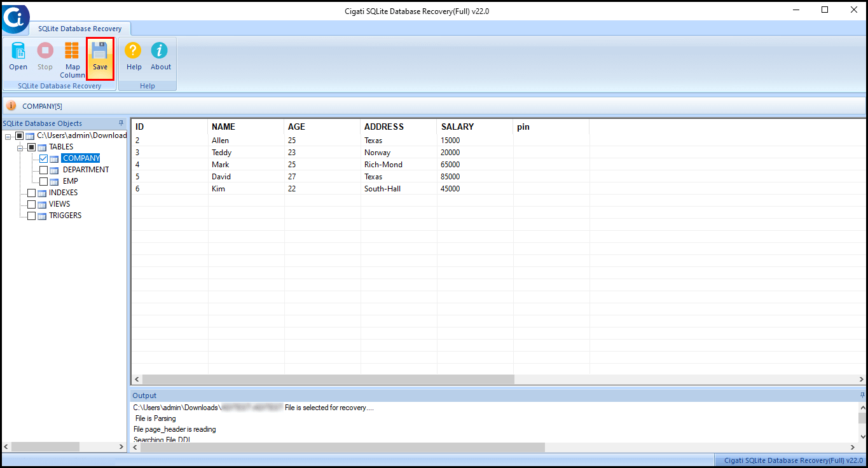Click the 'File is Parsing' output line
Screen dimensions: 868x468
click(x=155, y=418)
